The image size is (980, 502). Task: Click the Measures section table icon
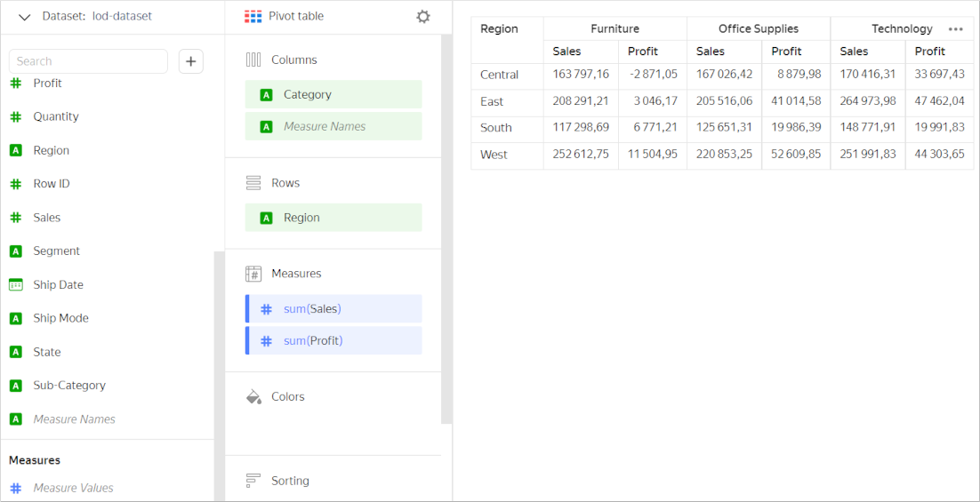[x=253, y=274]
